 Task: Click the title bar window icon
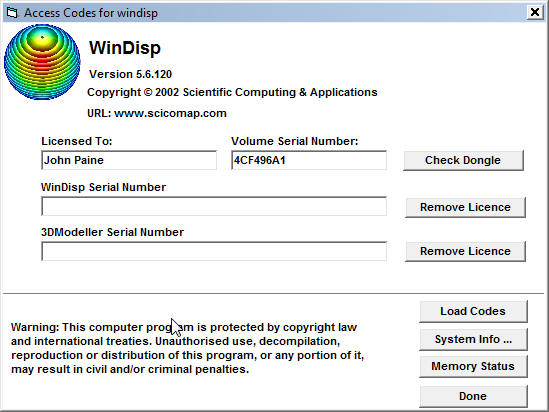[x=12, y=13]
